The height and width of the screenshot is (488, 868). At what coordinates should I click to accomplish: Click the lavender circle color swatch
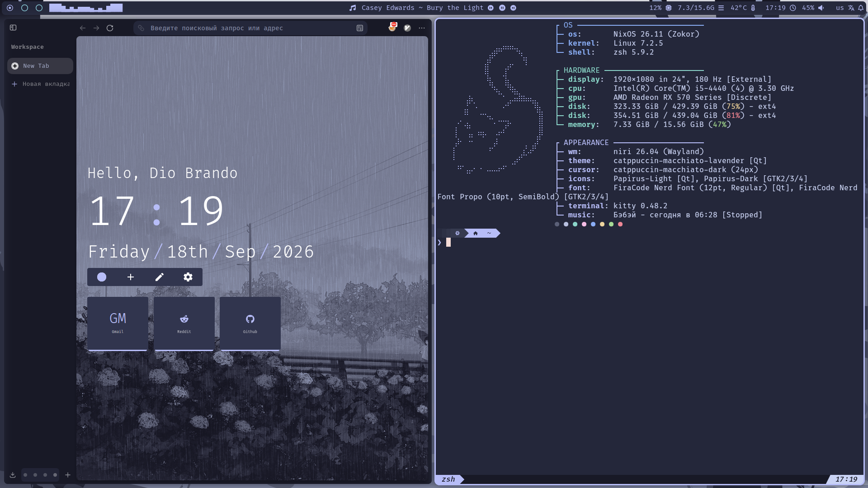102,277
